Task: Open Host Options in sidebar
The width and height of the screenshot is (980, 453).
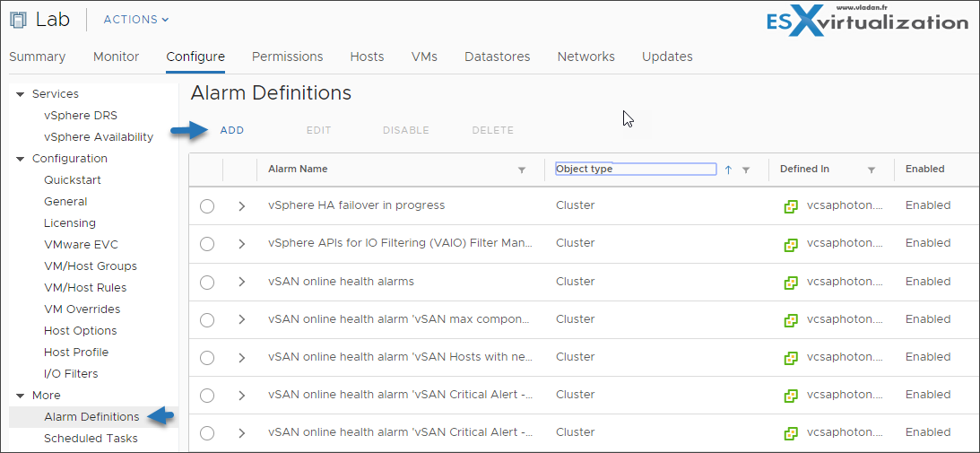Action: 80,330
